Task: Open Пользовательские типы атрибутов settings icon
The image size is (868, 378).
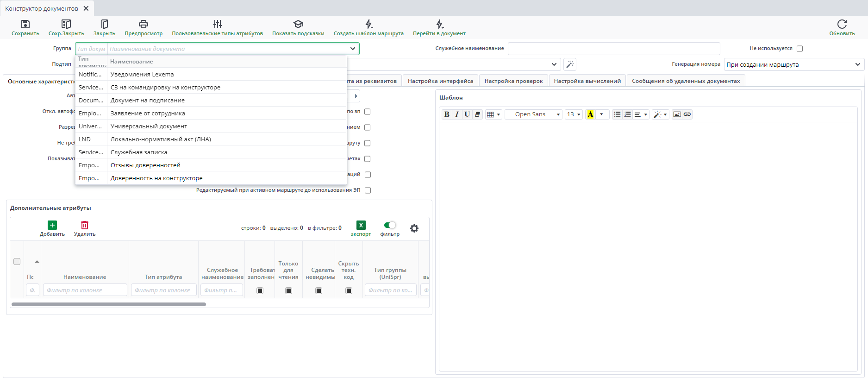Action: click(217, 24)
